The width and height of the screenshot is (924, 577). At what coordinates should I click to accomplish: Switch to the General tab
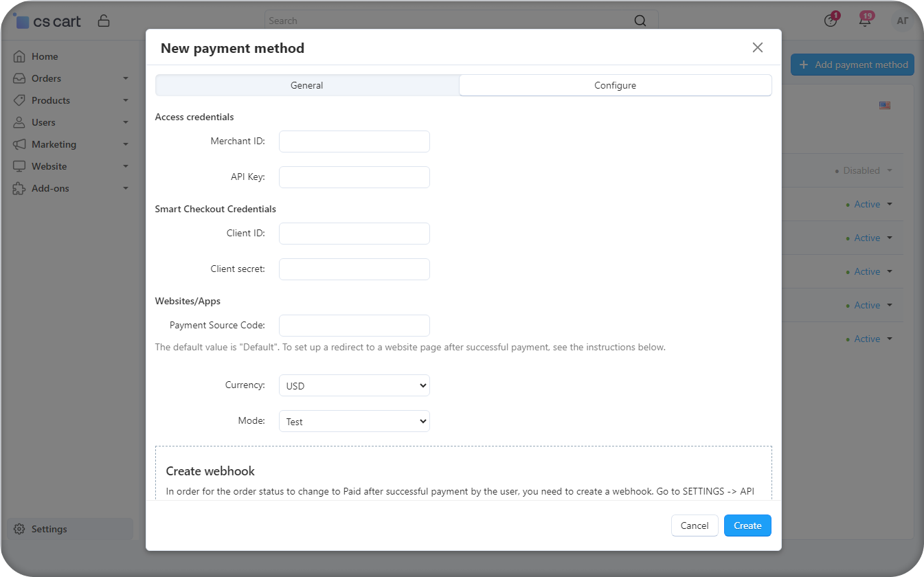pyautogui.click(x=307, y=85)
